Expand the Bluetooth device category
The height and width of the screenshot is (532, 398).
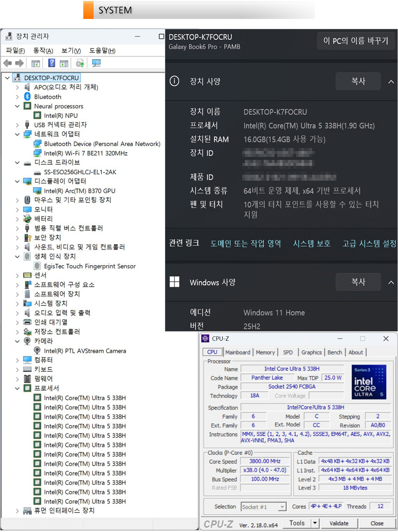point(17,97)
